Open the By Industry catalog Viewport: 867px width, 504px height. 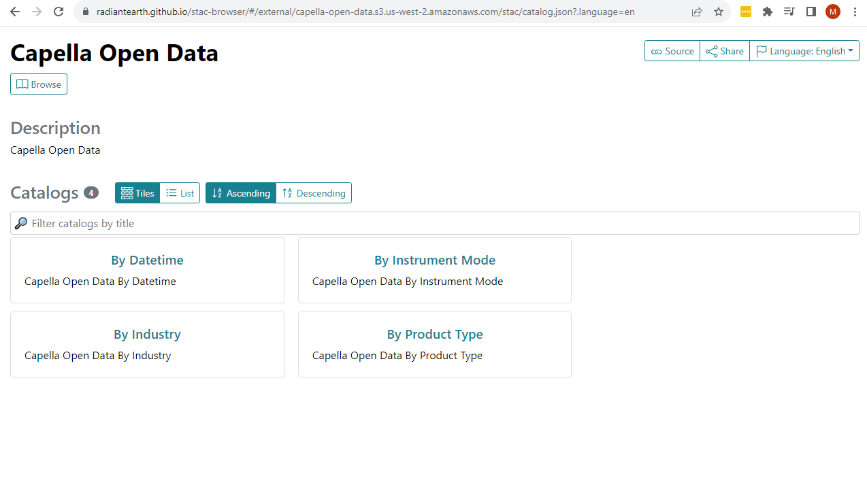(x=147, y=334)
